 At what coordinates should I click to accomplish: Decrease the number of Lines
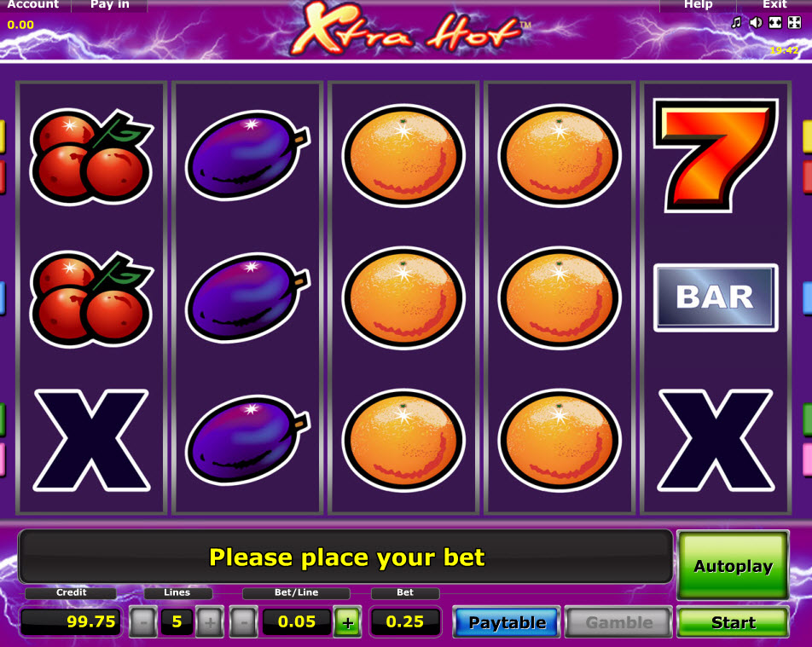point(142,621)
